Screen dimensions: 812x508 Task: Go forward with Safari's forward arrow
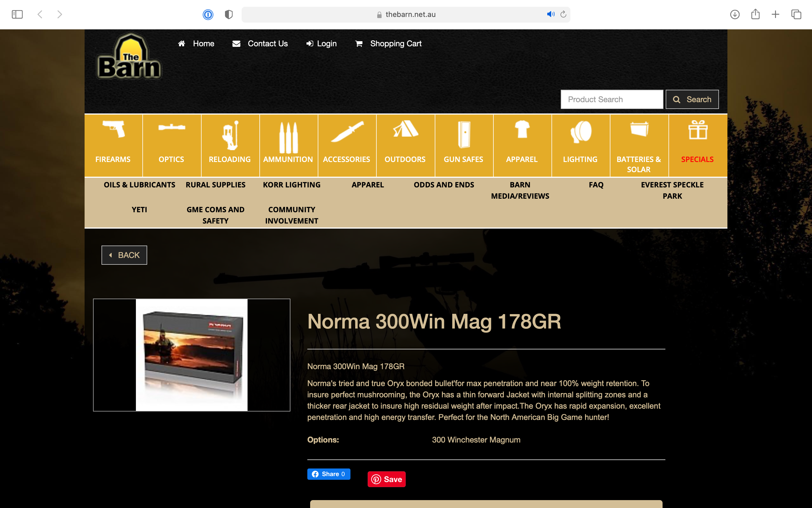pyautogui.click(x=59, y=14)
